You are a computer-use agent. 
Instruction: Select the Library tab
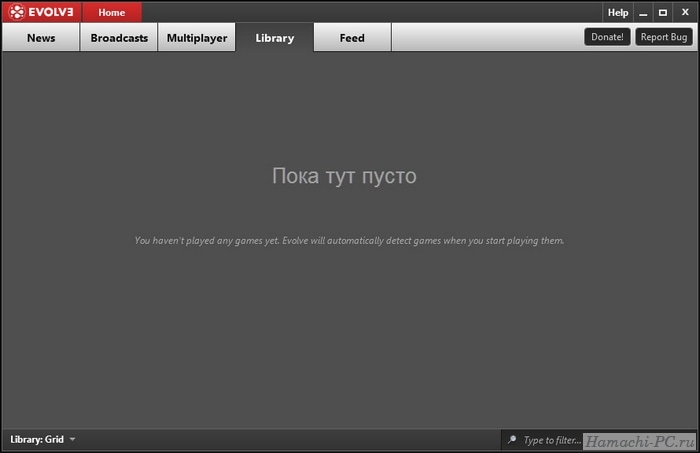(275, 38)
